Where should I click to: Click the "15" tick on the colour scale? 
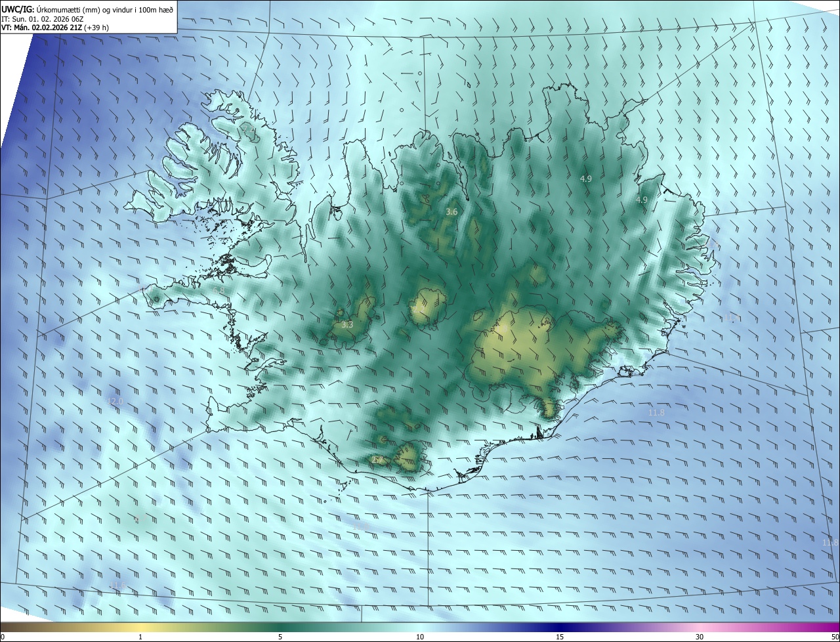(560, 637)
